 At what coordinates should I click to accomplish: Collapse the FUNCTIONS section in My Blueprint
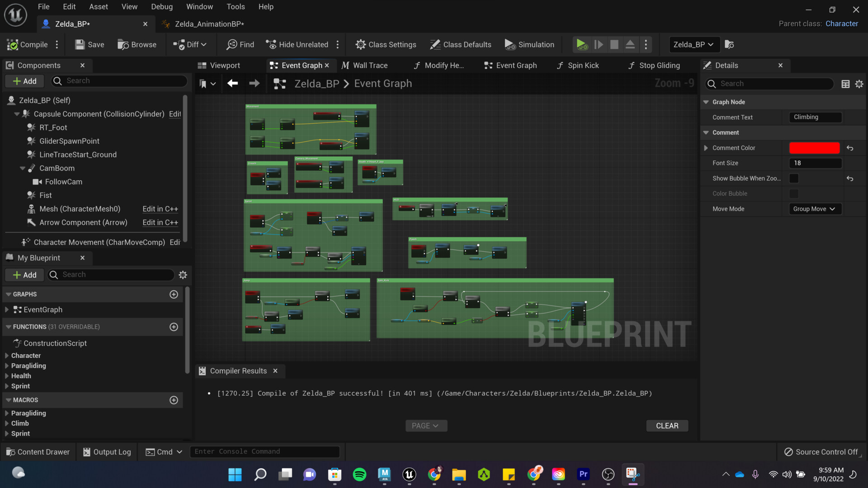[9, 327]
